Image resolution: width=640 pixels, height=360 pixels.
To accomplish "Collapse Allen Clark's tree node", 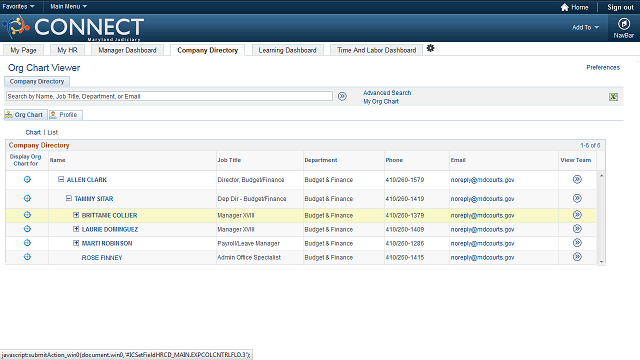I will coord(61,179).
